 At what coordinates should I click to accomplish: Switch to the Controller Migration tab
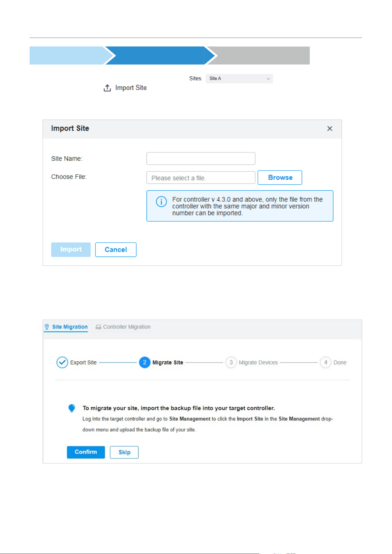[x=123, y=327]
